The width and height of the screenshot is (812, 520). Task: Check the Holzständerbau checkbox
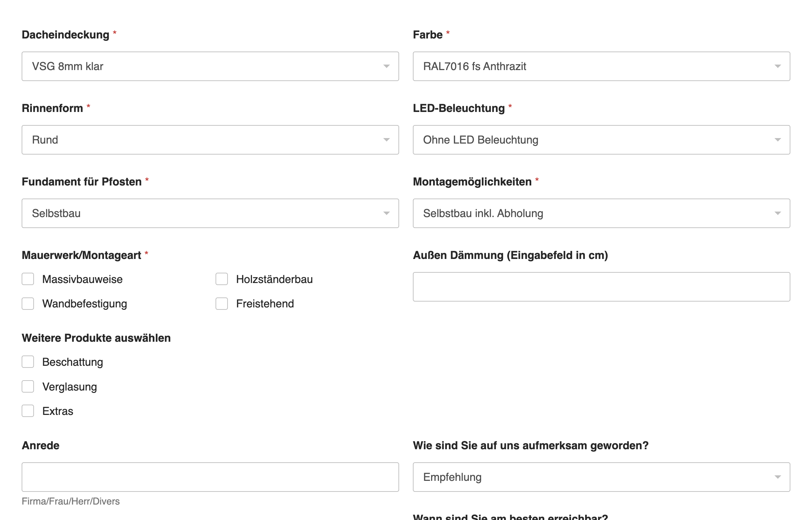click(221, 279)
